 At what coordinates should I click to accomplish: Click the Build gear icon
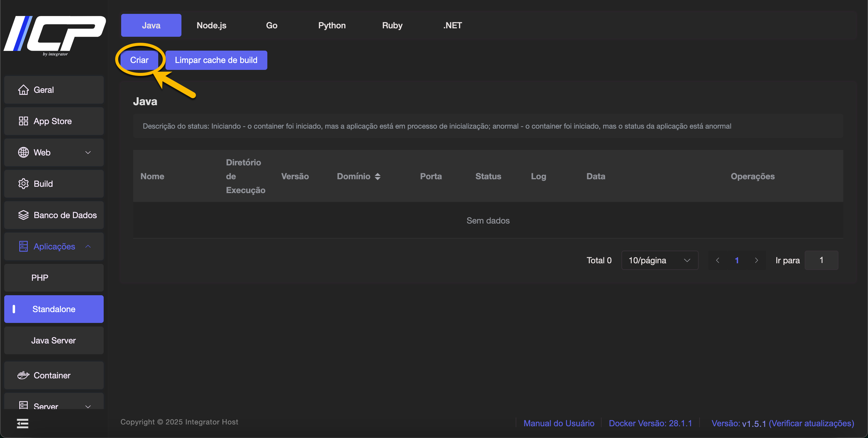(23, 184)
